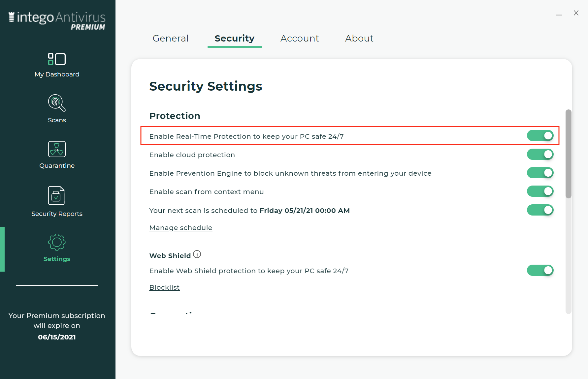Click the Quarantine label in sidebar
Image resolution: width=588 pixels, height=379 pixels.
[x=57, y=166]
